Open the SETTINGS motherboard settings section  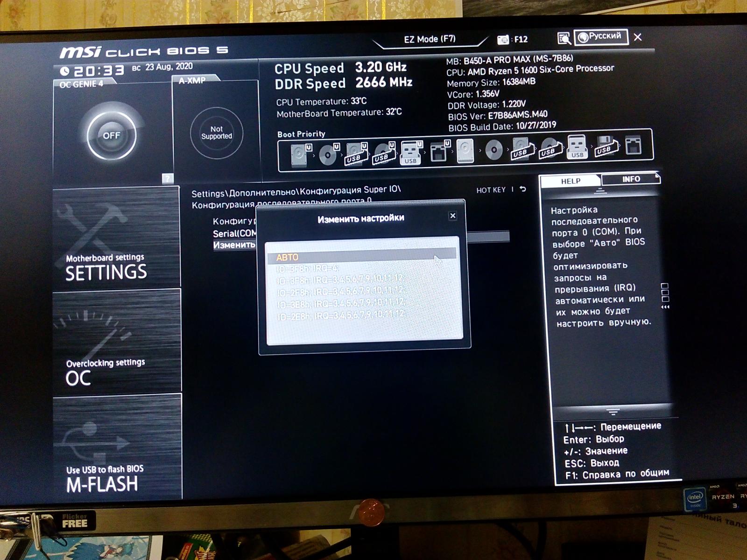click(x=116, y=237)
